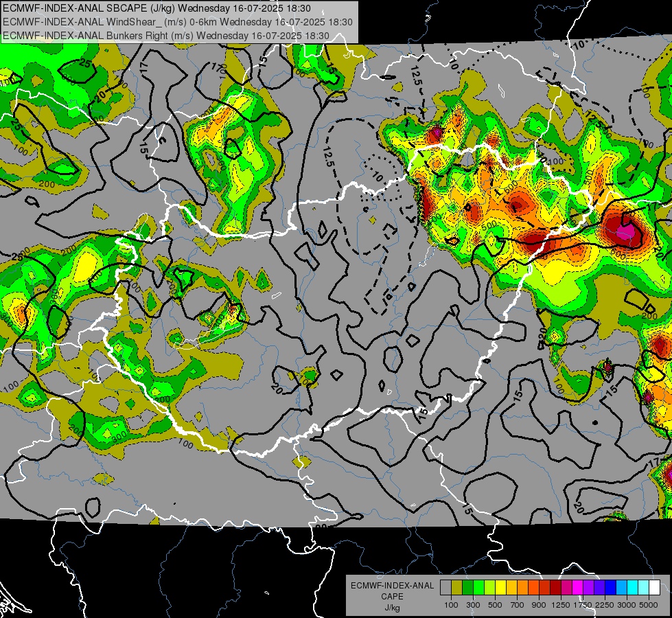This screenshot has height=618, width=672.
Task: Select the bright green legend swatch
Action: 478,588
